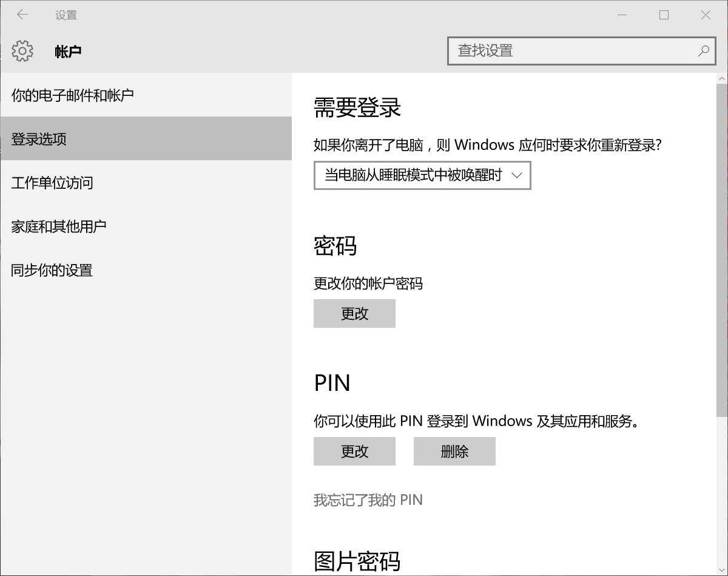The image size is (728, 576).
Task: Minimize the Settings window
Action: 622,14
